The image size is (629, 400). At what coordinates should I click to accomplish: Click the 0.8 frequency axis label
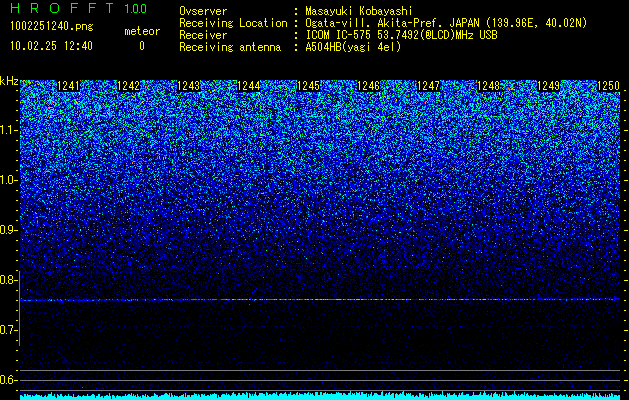(x=8, y=280)
